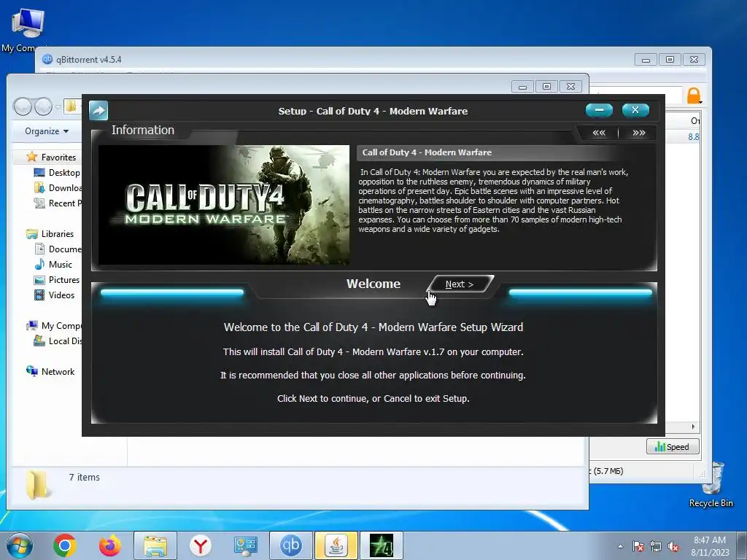
Task: Open Documents library in sidebar
Action: point(58,249)
